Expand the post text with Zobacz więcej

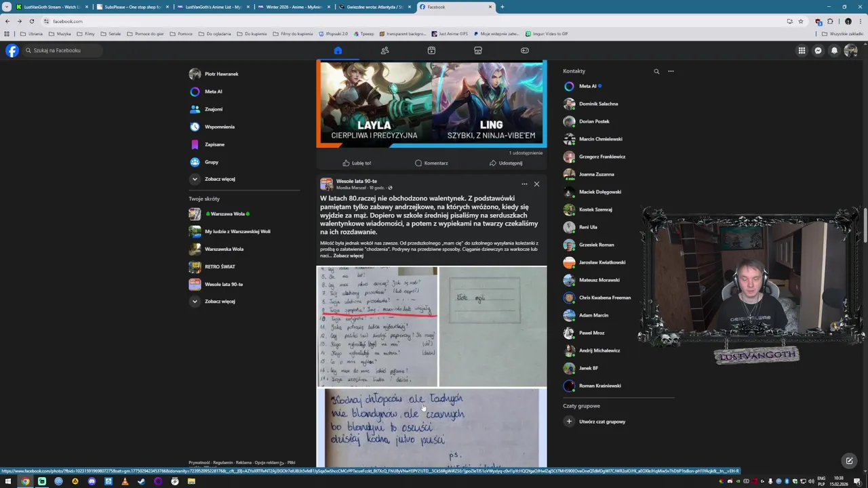[x=349, y=256]
